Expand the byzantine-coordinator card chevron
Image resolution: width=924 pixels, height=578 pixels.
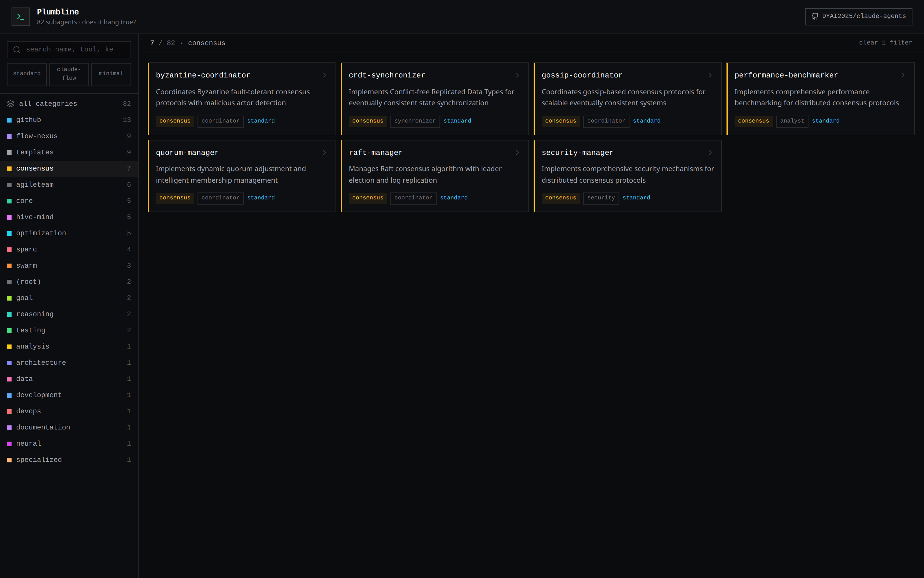click(325, 75)
